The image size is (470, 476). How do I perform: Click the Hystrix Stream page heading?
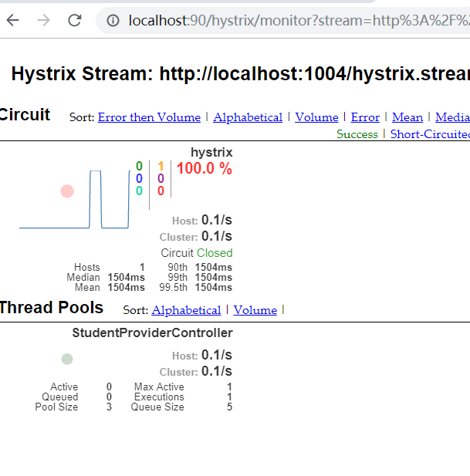[241, 74]
